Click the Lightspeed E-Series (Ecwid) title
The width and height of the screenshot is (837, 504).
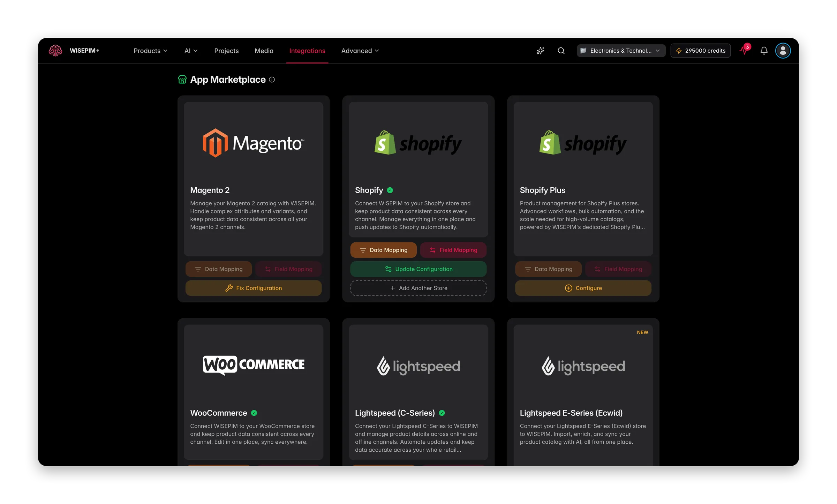(x=571, y=413)
